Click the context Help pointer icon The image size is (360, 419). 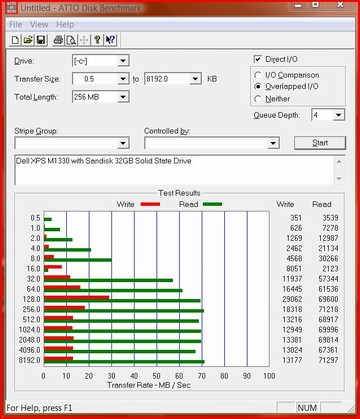110,40
